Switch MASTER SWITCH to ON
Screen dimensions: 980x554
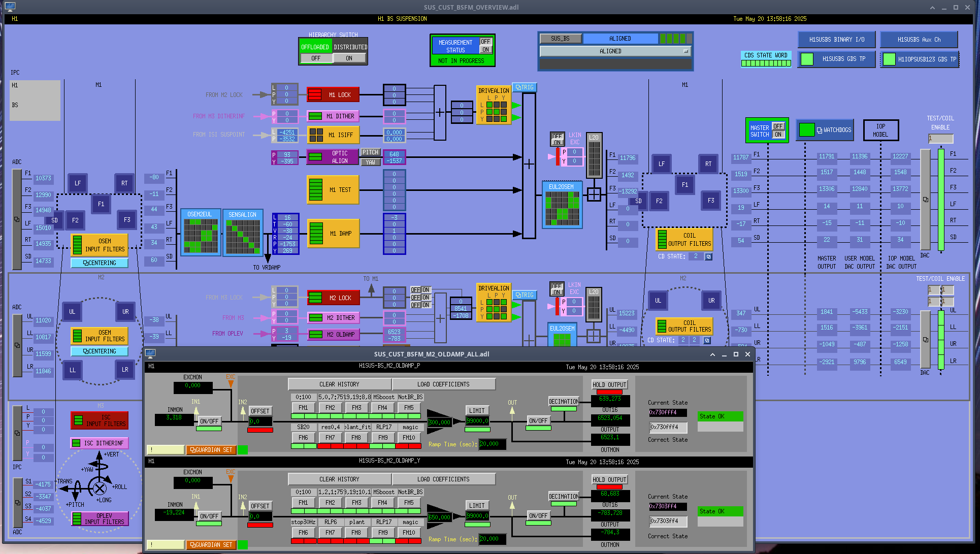tap(778, 135)
